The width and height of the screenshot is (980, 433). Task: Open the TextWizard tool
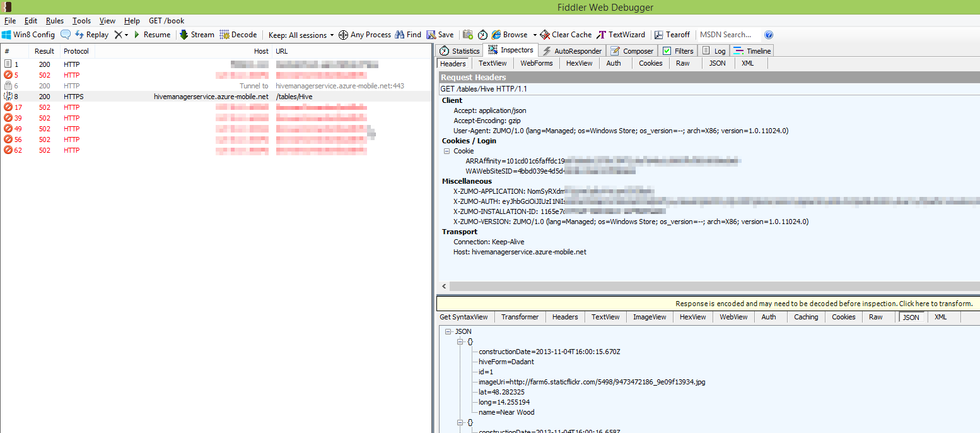pyautogui.click(x=621, y=35)
